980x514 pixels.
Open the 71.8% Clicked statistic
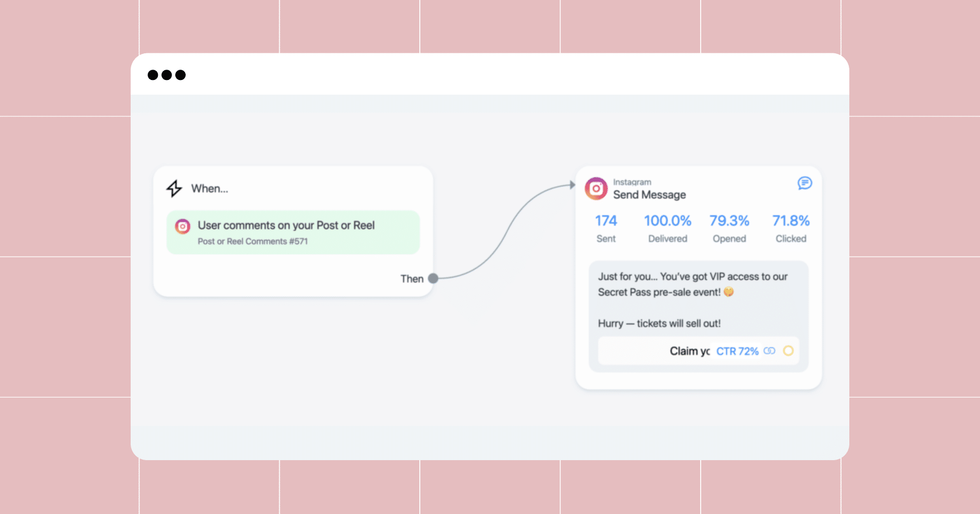pyautogui.click(x=791, y=228)
